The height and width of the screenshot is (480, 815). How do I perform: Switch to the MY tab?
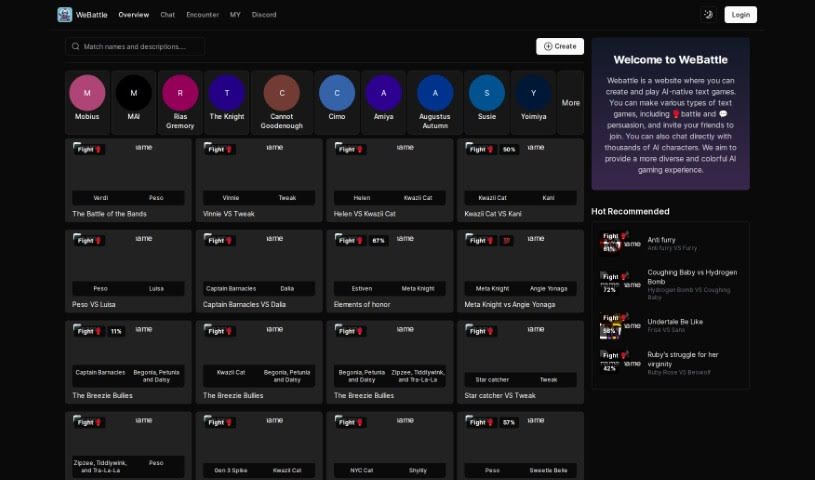coord(235,15)
